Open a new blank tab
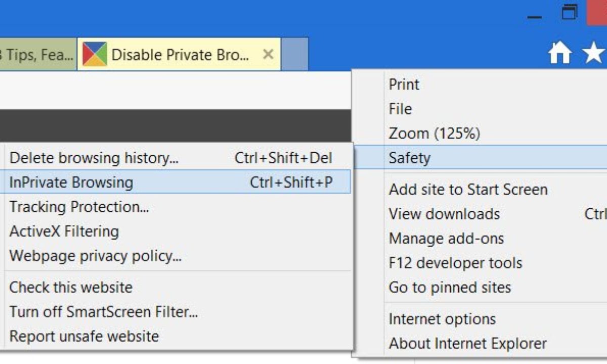The width and height of the screenshot is (607, 364). (x=294, y=54)
